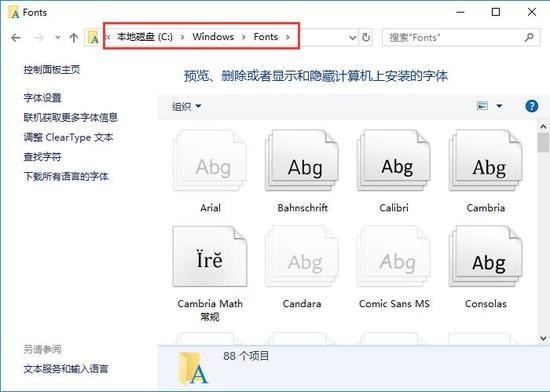Select the Arial font icon
The height and width of the screenshot is (392, 550).
pyautogui.click(x=210, y=161)
